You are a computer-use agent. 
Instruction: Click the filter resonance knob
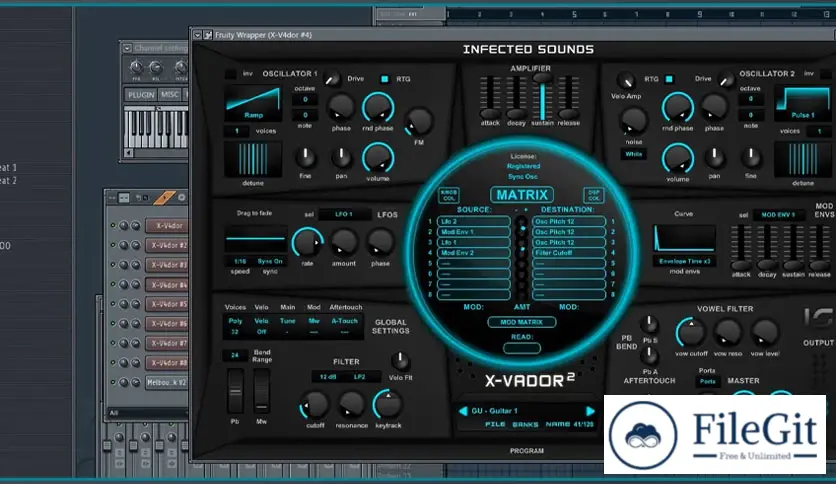point(351,405)
